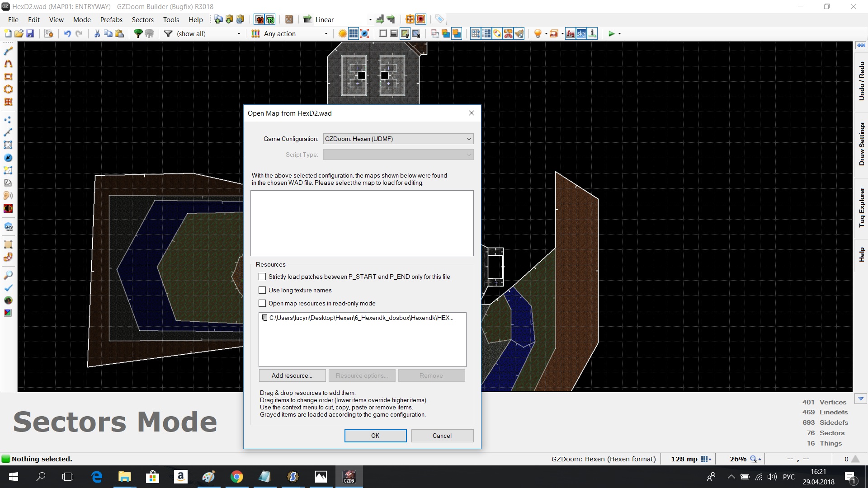Click the Resource options... button
Image resolution: width=868 pixels, height=488 pixels.
pos(362,375)
